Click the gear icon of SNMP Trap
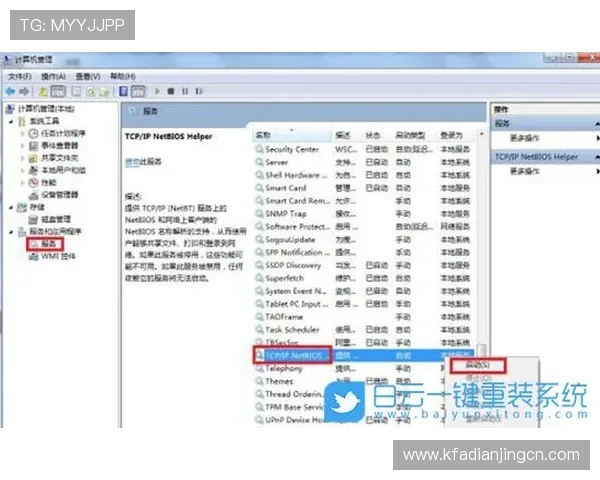This screenshot has height=480, width=600. [x=259, y=214]
